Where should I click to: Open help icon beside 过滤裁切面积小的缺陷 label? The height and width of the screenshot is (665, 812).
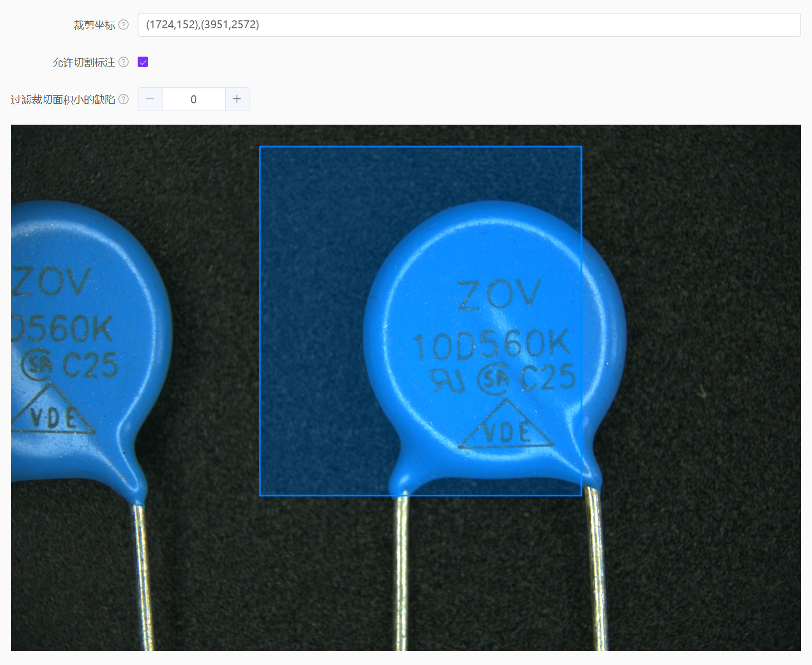point(124,99)
